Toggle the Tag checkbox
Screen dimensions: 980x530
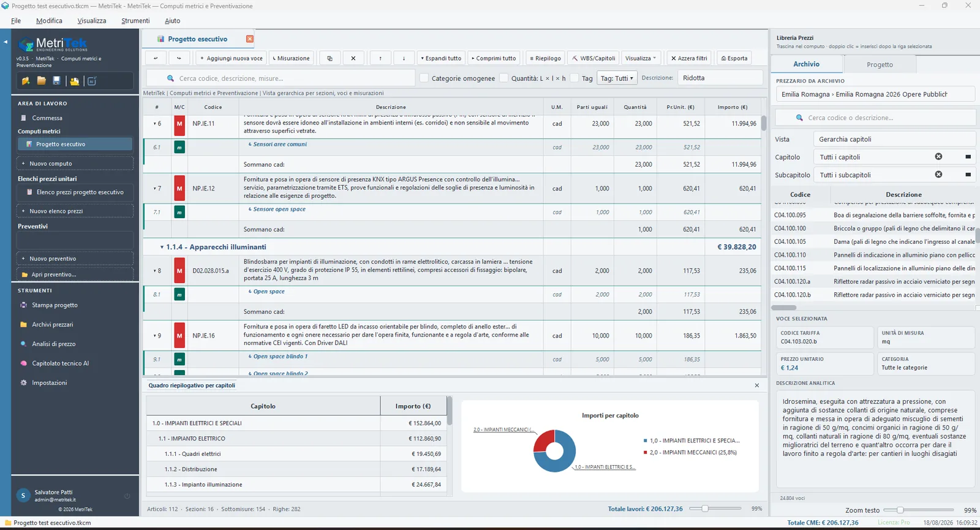pos(574,78)
